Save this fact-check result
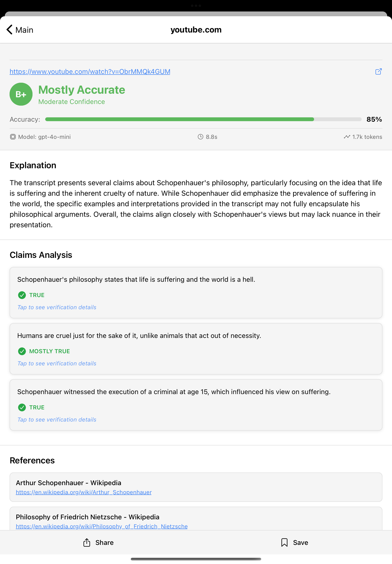The width and height of the screenshot is (392, 564). click(294, 542)
